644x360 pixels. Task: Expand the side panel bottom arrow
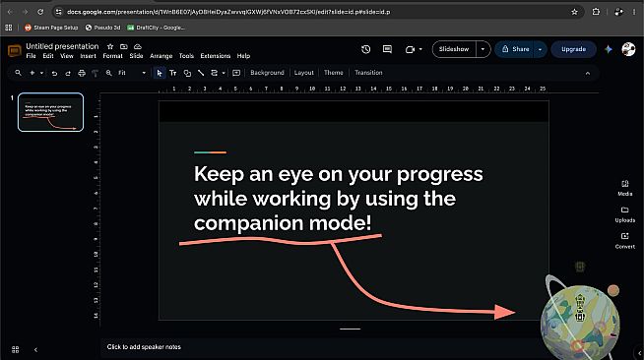[x=639, y=352]
